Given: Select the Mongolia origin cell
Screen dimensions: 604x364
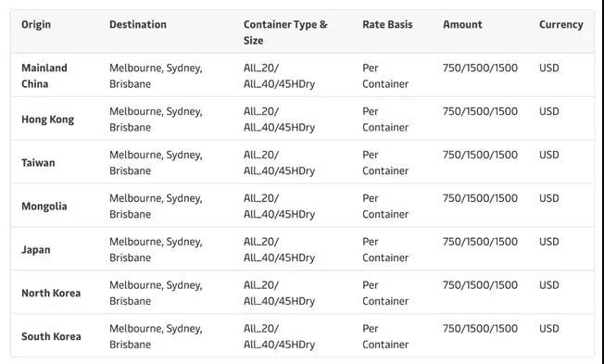Looking at the screenshot, I should tap(44, 207).
